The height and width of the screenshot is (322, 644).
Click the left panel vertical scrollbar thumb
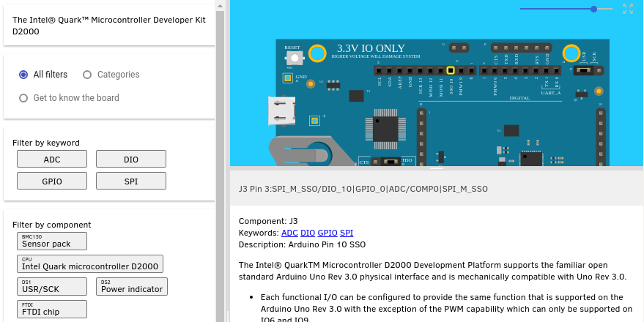click(220, 165)
